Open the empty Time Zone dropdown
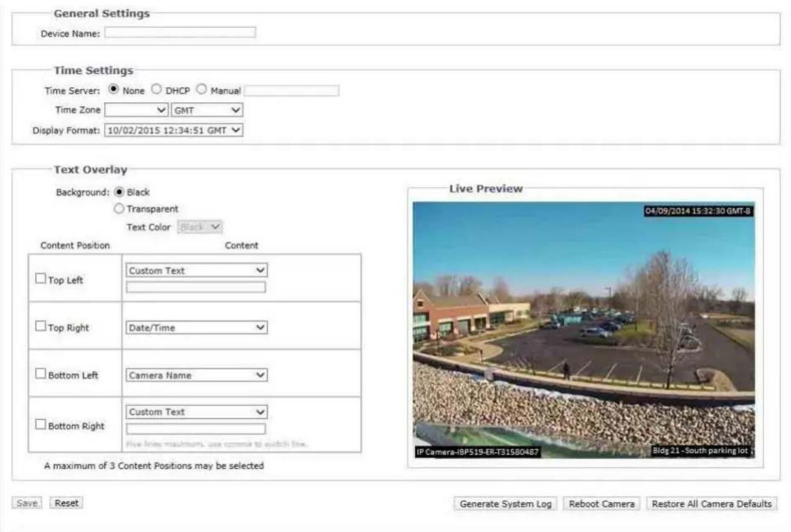Screen dimensions: 791x532 [136, 110]
